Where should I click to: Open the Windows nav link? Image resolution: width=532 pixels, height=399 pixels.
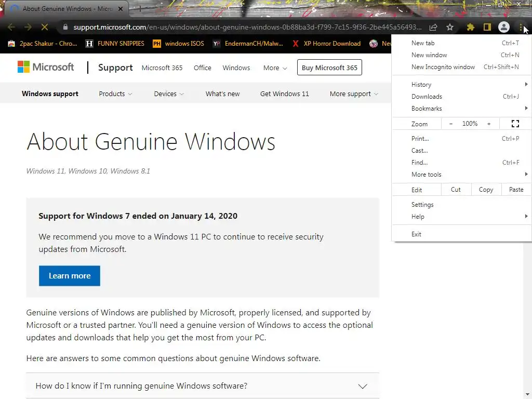pos(236,68)
